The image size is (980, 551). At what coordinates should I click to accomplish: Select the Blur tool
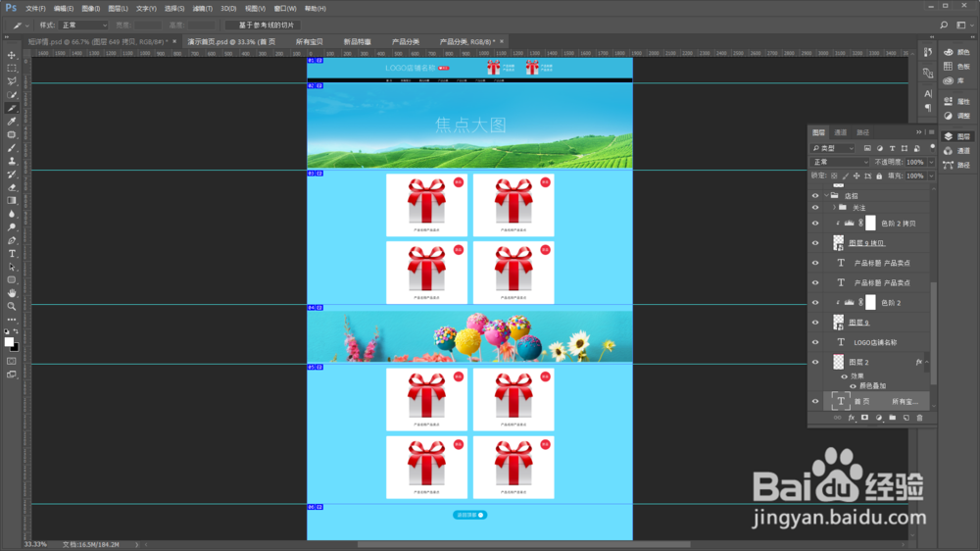click(x=11, y=214)
